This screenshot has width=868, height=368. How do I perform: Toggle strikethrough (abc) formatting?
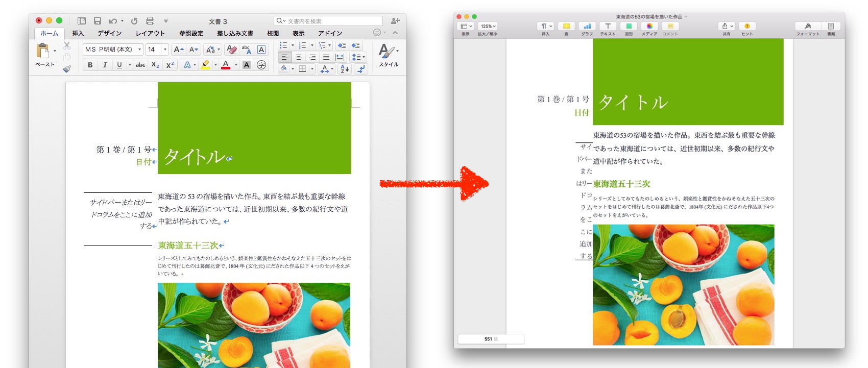(140, 65)
